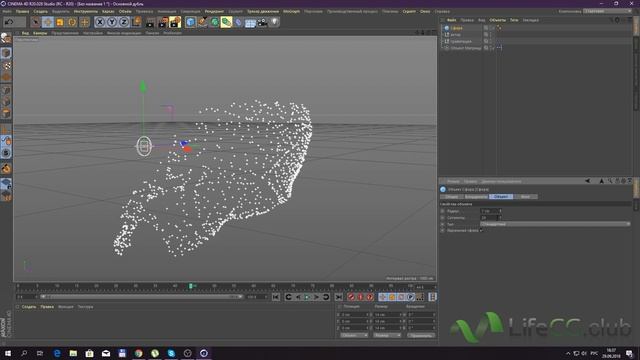Screen dimensions: 640x360
Task: Click the Coordinate System icon
Action: pyautogui.click(x=136, y=22)
